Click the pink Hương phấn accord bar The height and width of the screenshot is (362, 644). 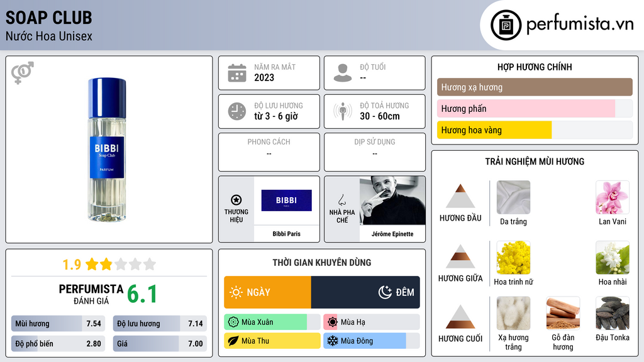point(535,108)
